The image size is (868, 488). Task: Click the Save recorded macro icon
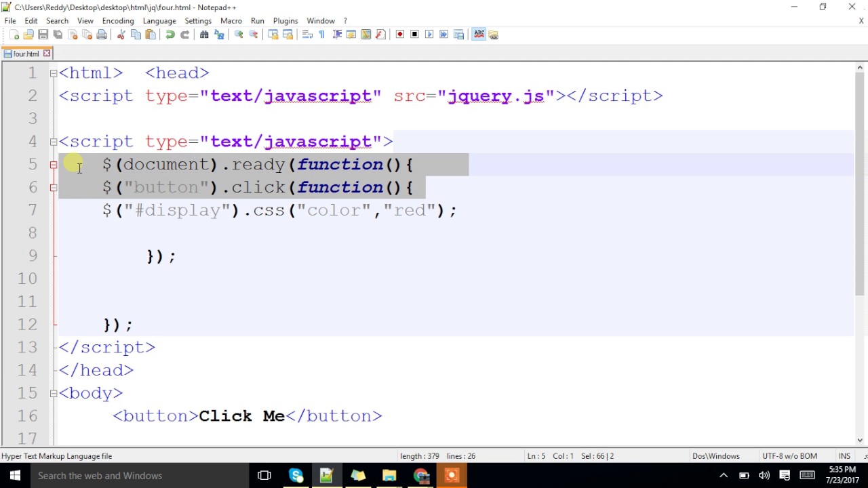pyautogui.click(x=458, y=35)
